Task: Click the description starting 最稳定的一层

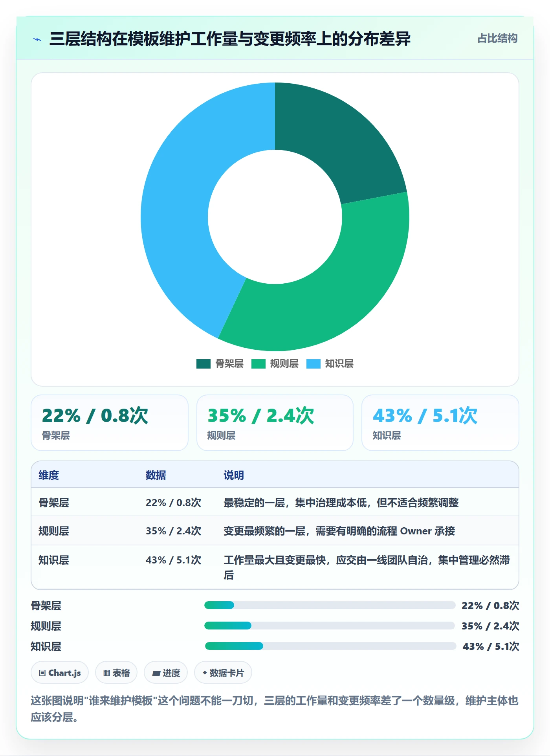Action: [x=341, y=503]
